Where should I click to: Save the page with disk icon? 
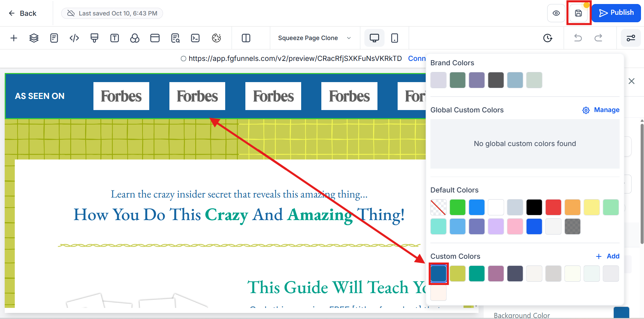(x=578, y=13)
